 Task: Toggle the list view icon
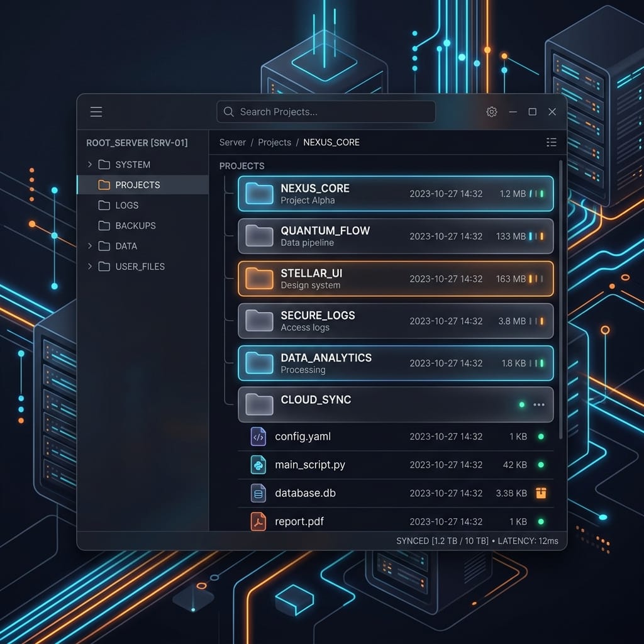(x=552, y=142)
